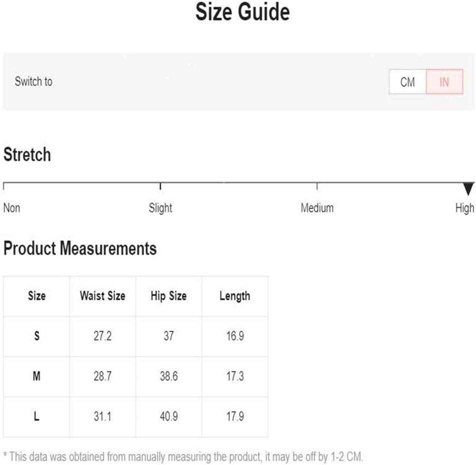The width and height of the screenshot is (476, 465).
Task: Click the Non stretch label
Action: [x=11, y=208]
